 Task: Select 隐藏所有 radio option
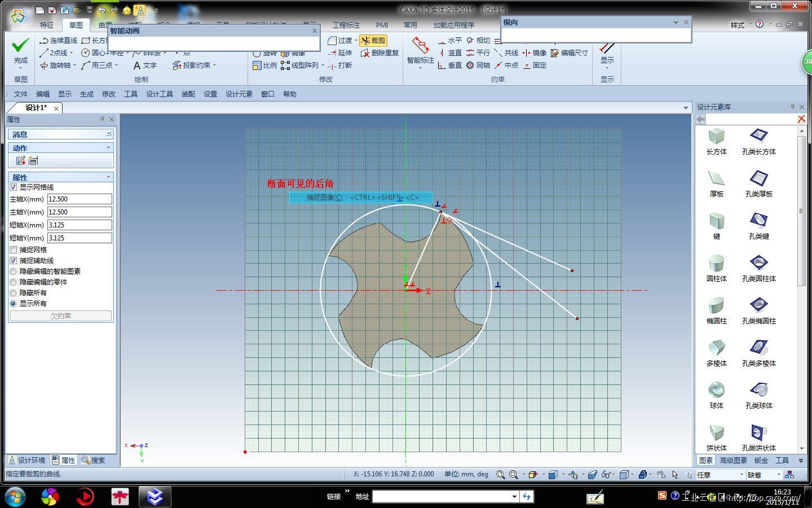point(14,293)
